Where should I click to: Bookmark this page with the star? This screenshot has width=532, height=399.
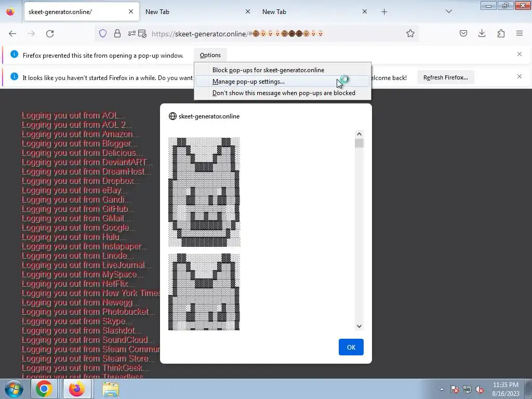[x=410, y=34]
